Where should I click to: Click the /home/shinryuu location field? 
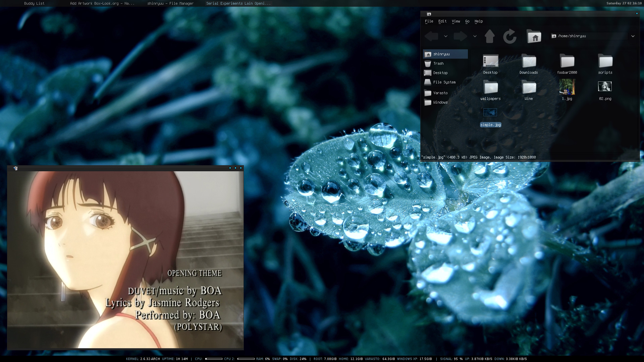[589, 36]
